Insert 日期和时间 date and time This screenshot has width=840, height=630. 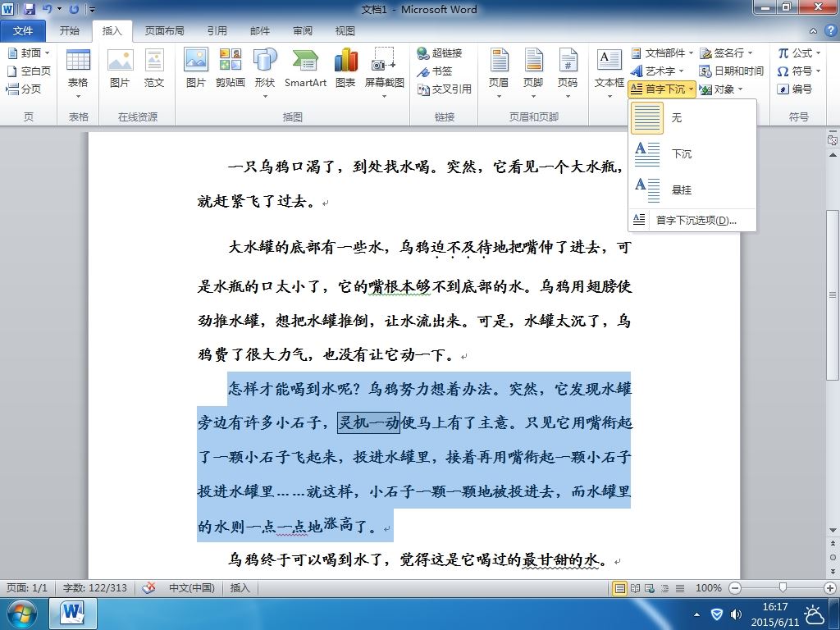coord(731,71)
